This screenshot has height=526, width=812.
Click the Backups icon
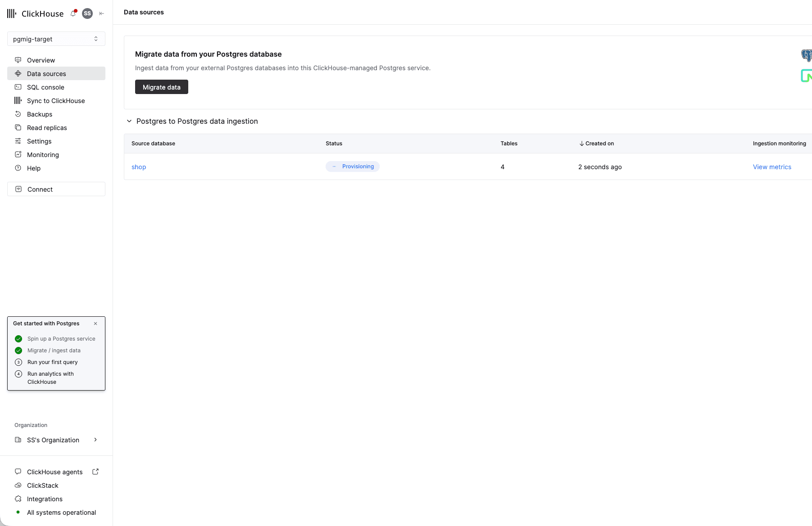(x=18, y=114)
